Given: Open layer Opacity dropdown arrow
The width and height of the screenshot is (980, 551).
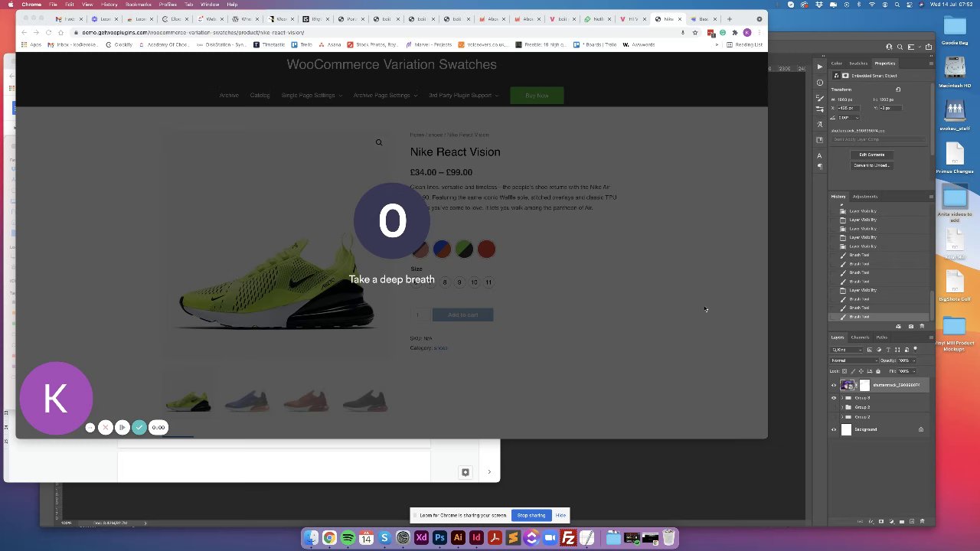Looking at the screenshot, I should tap(914, 360).
